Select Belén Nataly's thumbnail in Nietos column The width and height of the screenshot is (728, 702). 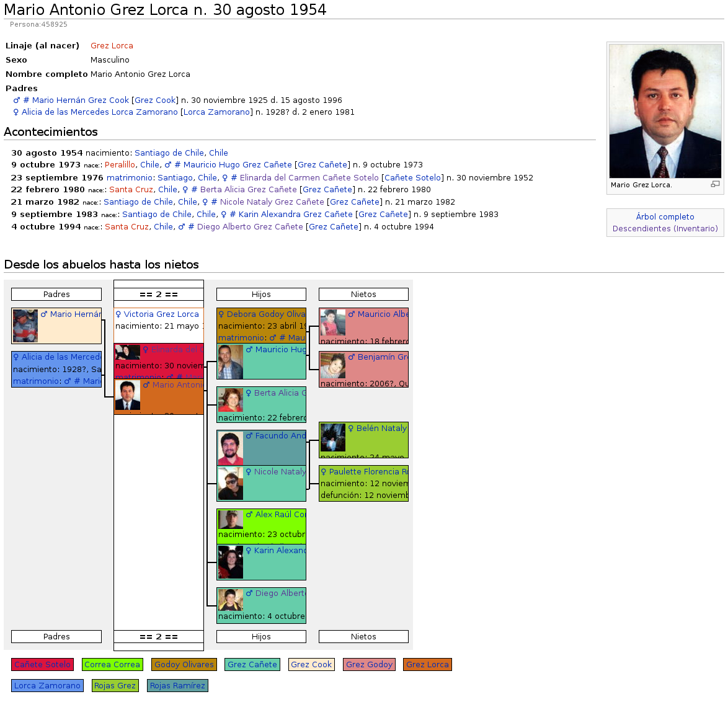click(332, 438)
